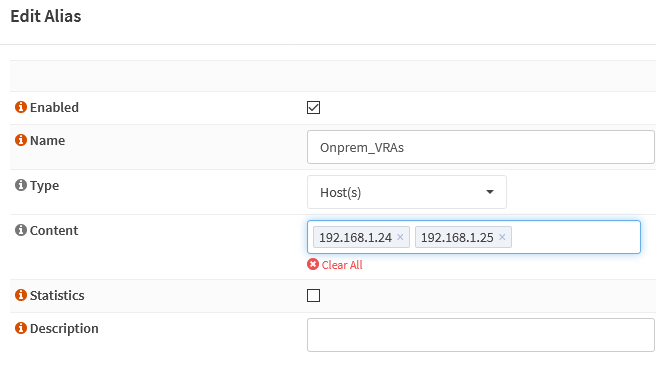
Task: Click the Description info icon
Action: tap(21, 328)
